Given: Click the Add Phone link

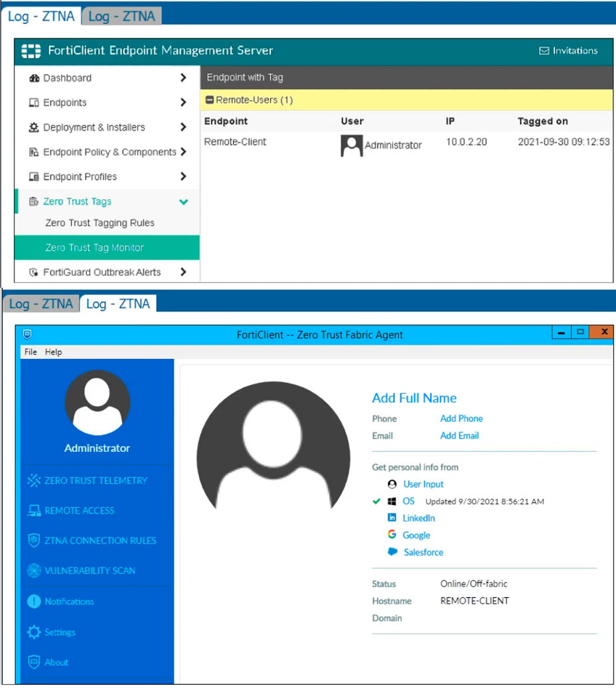Looking at the screenshot, I should point(461,419).
